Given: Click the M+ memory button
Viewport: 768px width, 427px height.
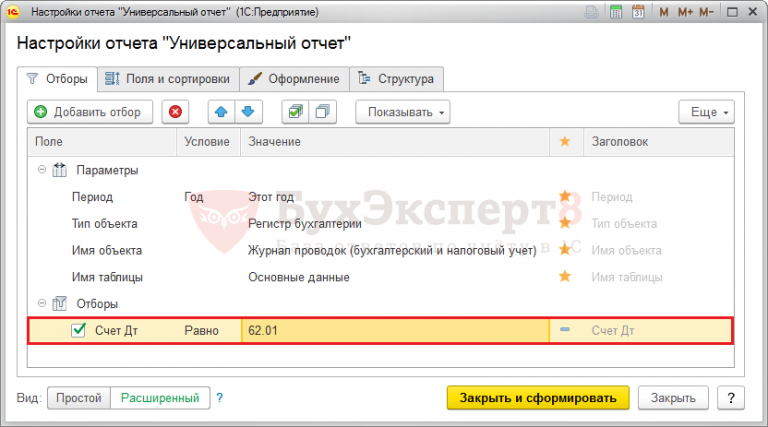Looking at the screenshot, I should 685,12.
